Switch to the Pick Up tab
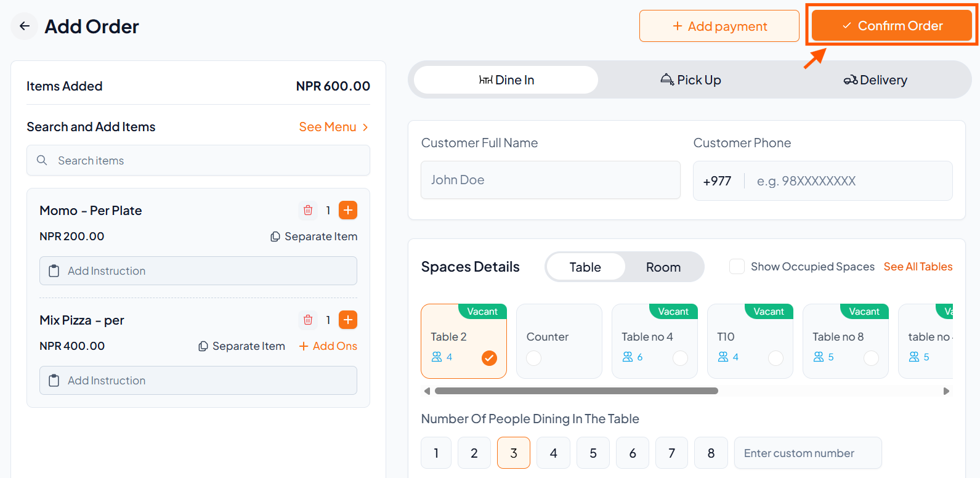This screenshot has width=980, height=478. click(690, 80)
